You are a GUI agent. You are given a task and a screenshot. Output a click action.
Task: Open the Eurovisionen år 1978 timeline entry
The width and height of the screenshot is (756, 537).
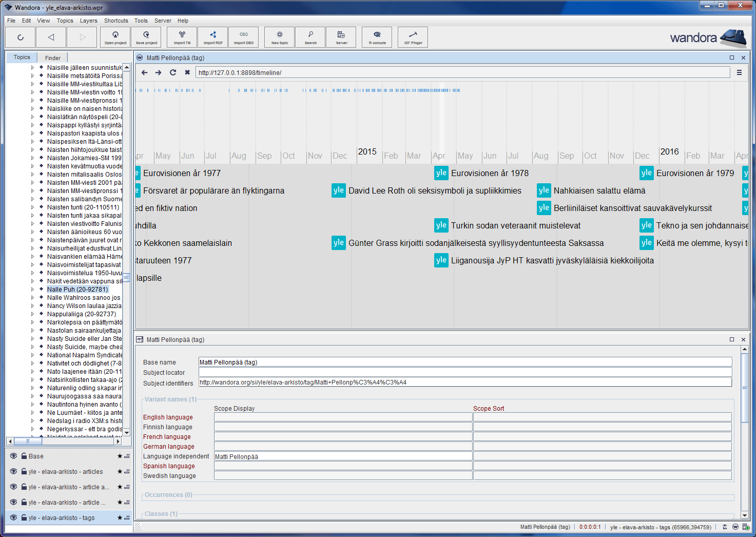(x=489, y=174)
